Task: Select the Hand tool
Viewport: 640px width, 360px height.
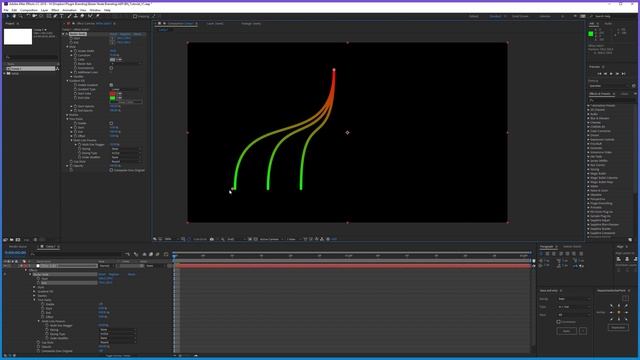Action: point(14,16)
